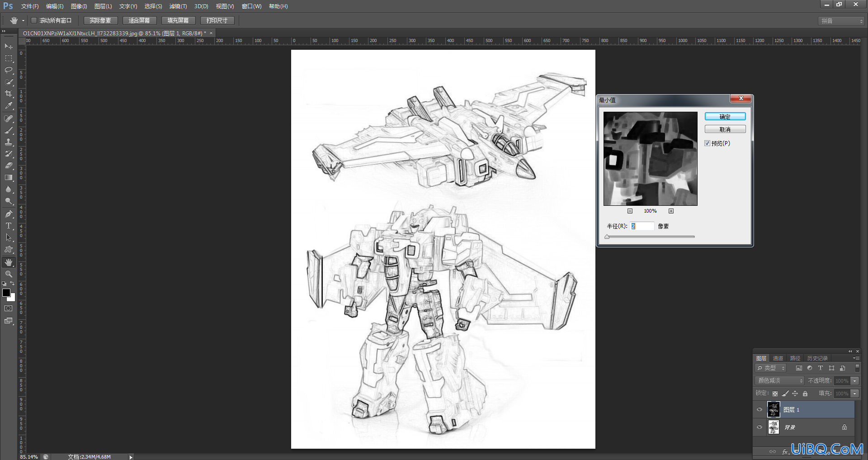This screenshot has width=868, height=460.
Task: Switch to 历史记录 tab
Action: (817, 358)
